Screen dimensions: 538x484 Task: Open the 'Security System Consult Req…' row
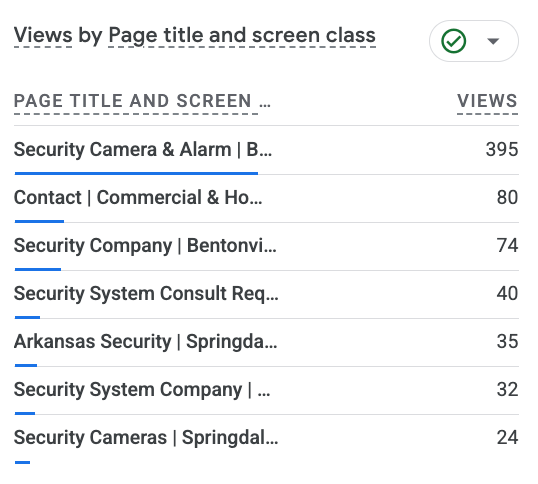266,294
